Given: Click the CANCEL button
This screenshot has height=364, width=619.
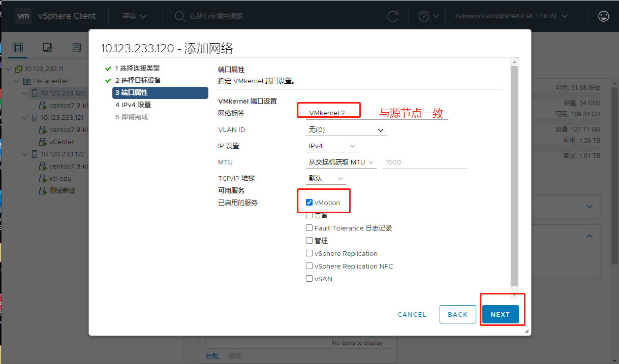Looking at the screenshot, I should pyautogui.click(x=412, y=314).
